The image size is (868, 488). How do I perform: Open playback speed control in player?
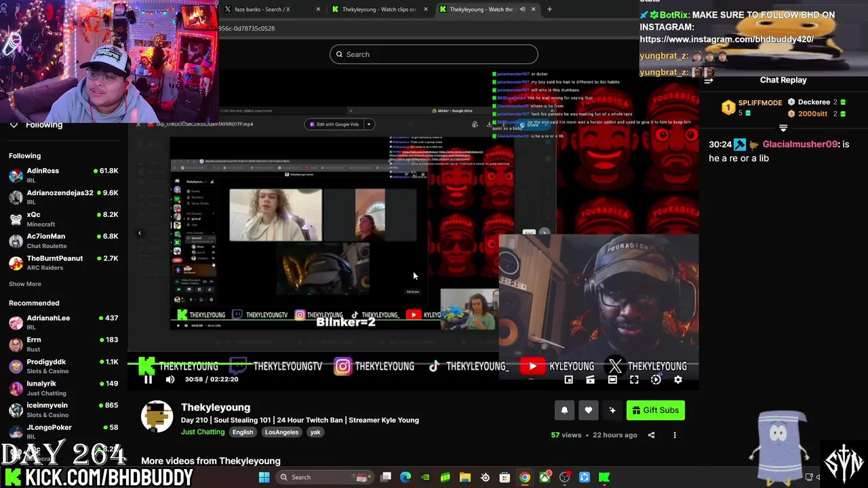click(x=656, y=380)
